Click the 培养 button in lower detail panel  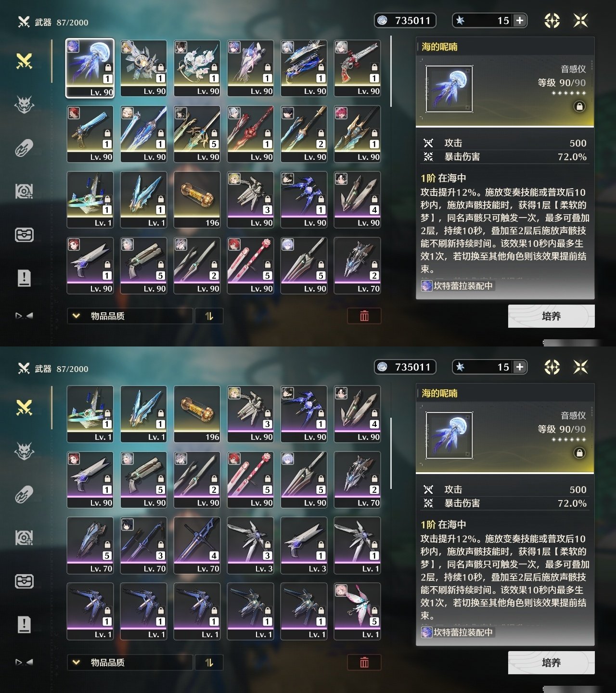[551, 663]
